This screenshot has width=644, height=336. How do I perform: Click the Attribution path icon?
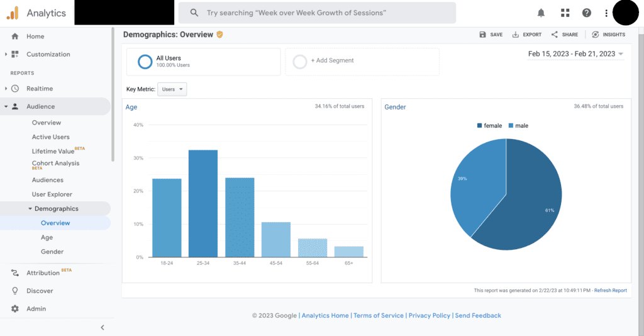pyautogui.click(x=15, y=272)
